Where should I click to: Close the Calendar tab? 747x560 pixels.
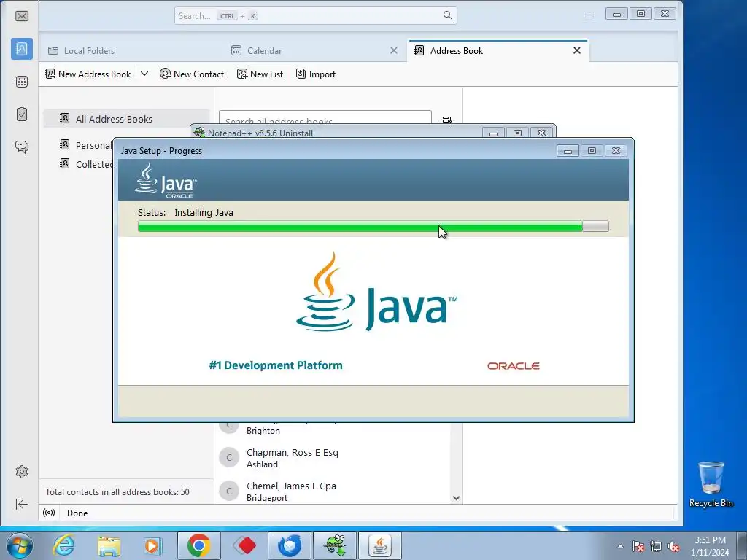pyautogui.click(x=394, y=50)
